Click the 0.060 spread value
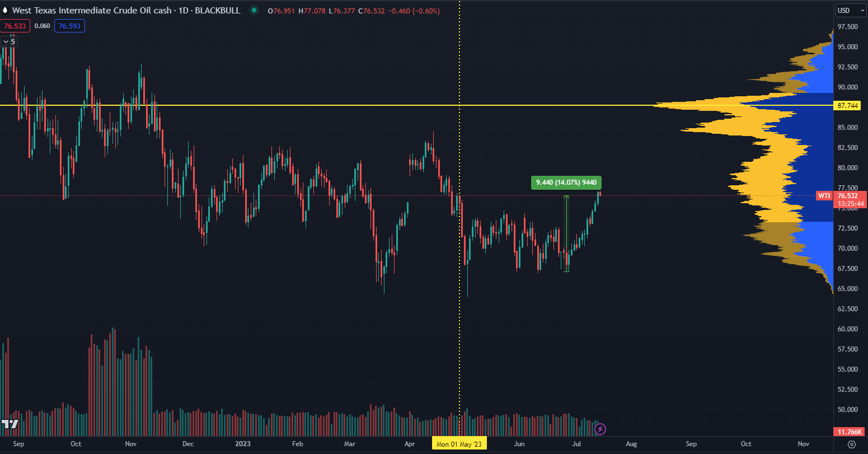This screenshot has height=454, width=868. pyautogui.click(x=41, y=26)
